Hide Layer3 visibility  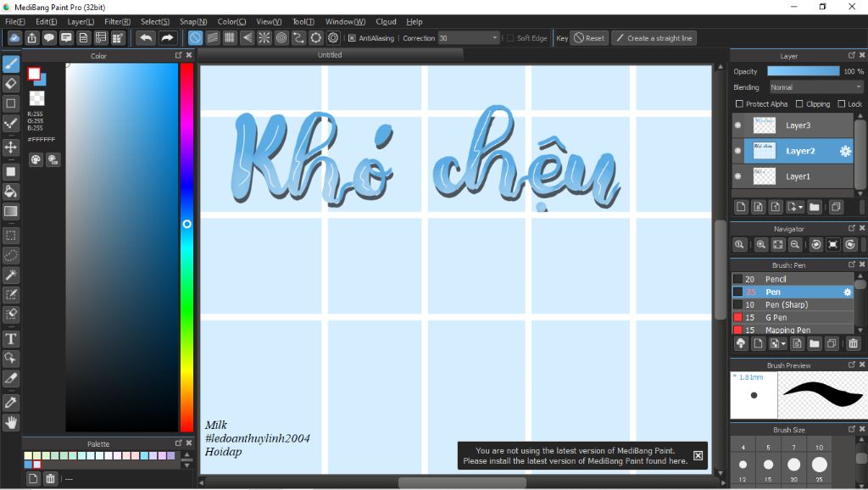[738, 125]
